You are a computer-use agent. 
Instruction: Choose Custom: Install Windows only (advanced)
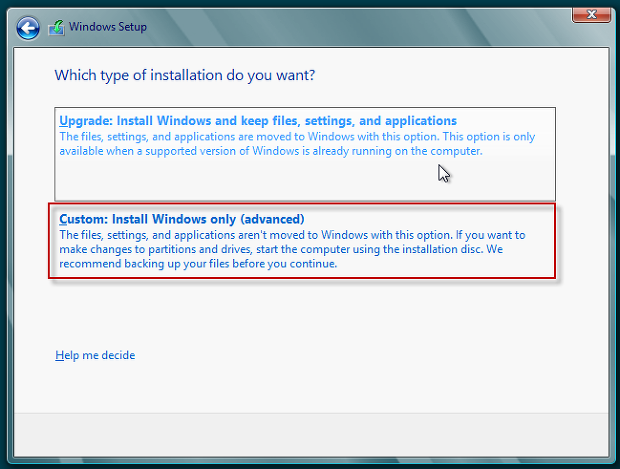[302, 241]
